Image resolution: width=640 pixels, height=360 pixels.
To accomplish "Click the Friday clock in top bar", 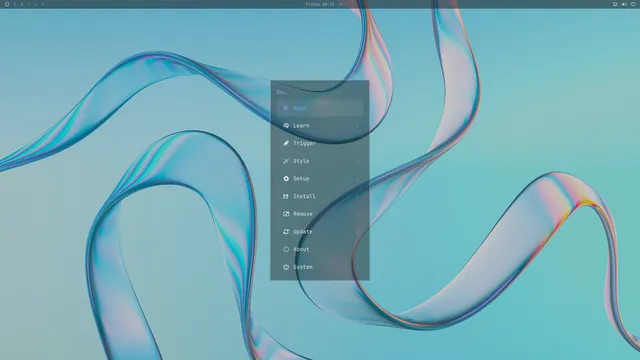I will [320, 4].
